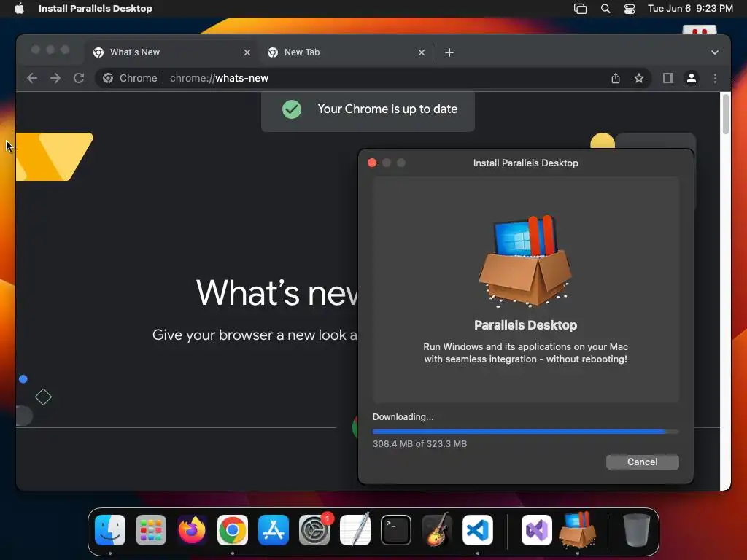
Task: Click the 'Downloading...' status label
Action: click(403, 416)
